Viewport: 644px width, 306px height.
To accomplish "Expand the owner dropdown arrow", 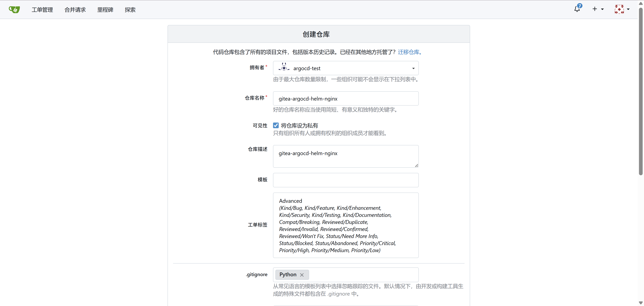I will [413, 68].
